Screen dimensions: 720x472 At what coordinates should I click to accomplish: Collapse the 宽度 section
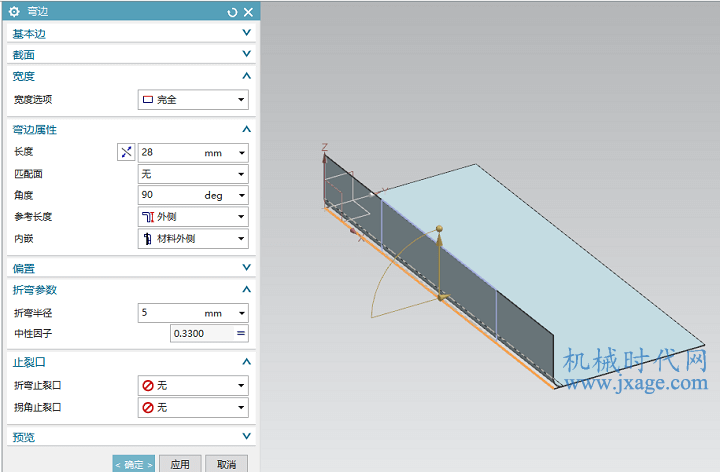[x=247, y=76]
